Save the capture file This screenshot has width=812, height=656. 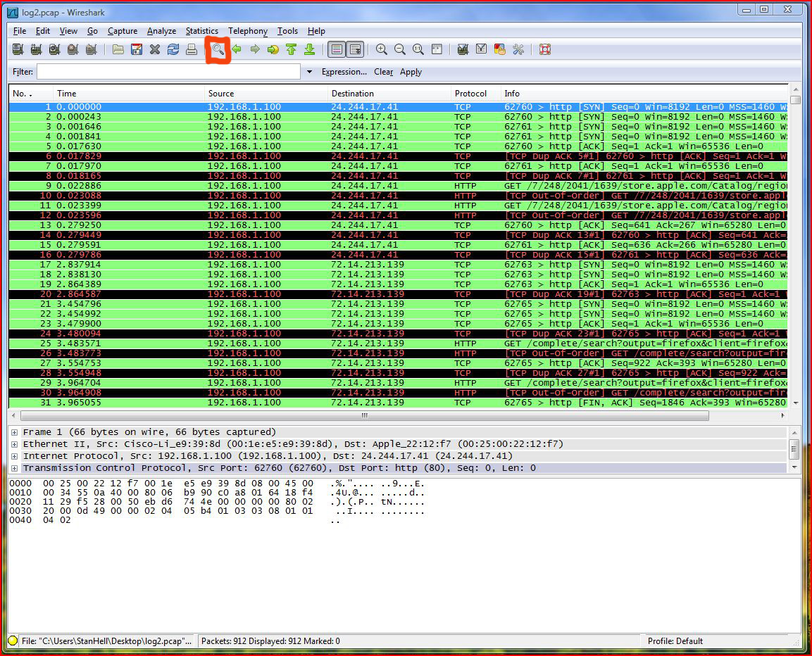click(137, 50)
